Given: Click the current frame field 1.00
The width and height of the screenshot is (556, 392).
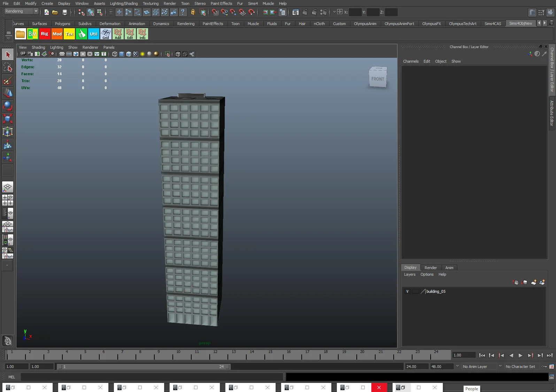Looking at the screenshot, I should pyautogui.click(x=464, y=355).
